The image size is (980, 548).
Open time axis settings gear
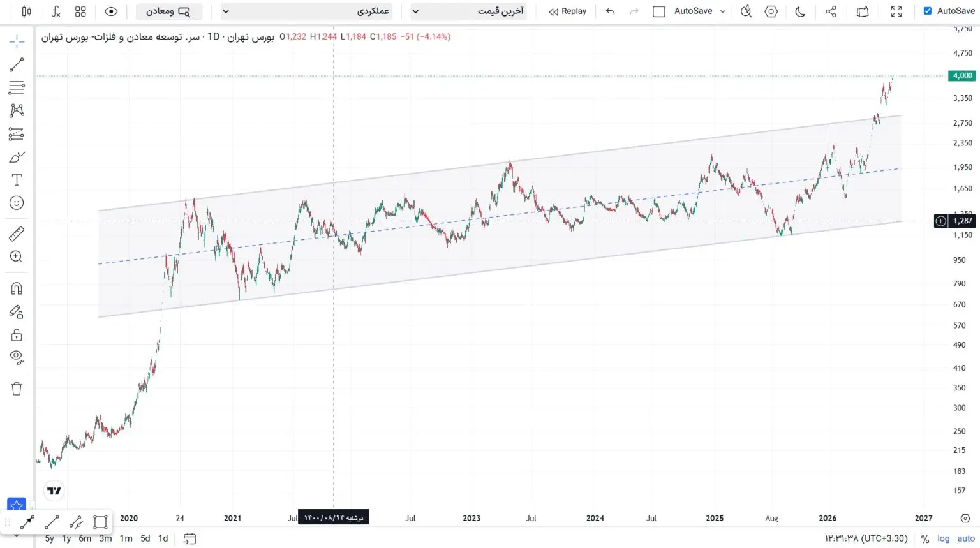tap(965, 518)
